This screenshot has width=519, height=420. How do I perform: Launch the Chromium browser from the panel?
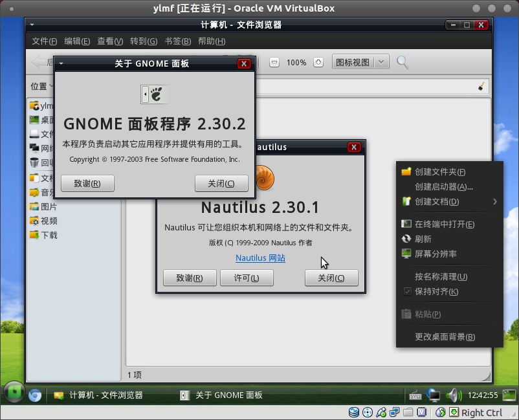pos(35,395)
